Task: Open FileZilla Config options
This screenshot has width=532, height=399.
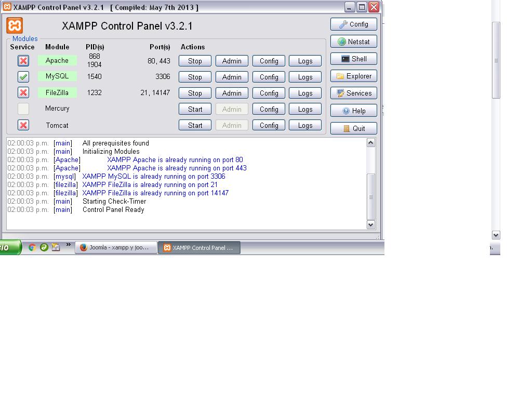Action: click(x=269, y=93)
